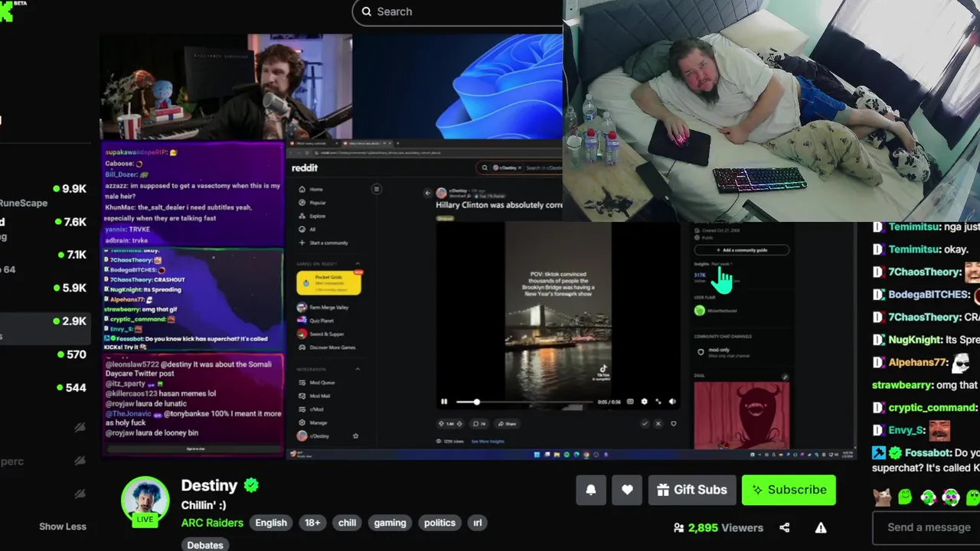
Task: Click the 18+ tag
Action: 312,523
